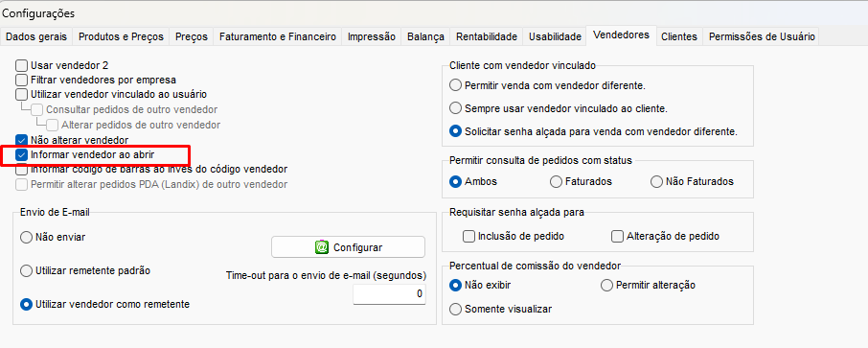Screen dimensions: 868x348
Task: Choose Utilizar remetente padrão option
Action: (x=26, y=271)
